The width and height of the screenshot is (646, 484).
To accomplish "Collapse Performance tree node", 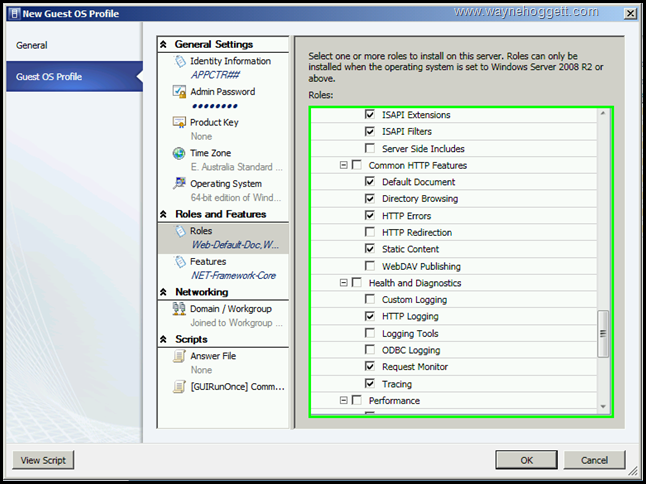I will coord(344,400).
